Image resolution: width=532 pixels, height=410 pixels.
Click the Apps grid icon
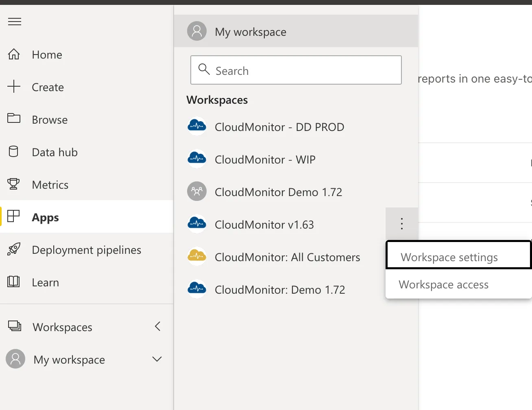pos(13,216)
